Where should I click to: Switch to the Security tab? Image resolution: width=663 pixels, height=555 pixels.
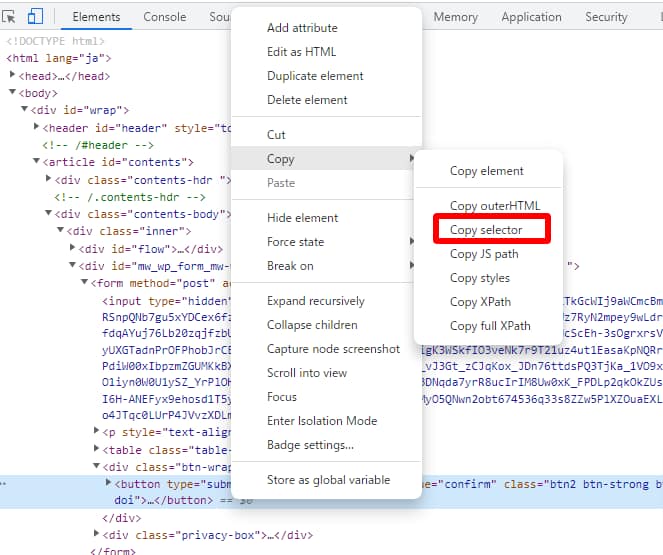[x=606, y=17]
